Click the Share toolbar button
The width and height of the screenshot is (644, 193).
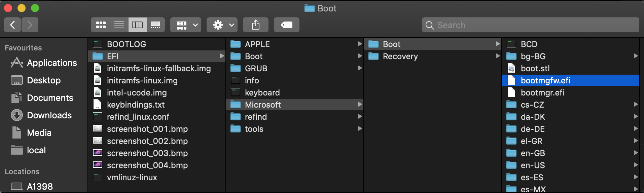[256, 25]
